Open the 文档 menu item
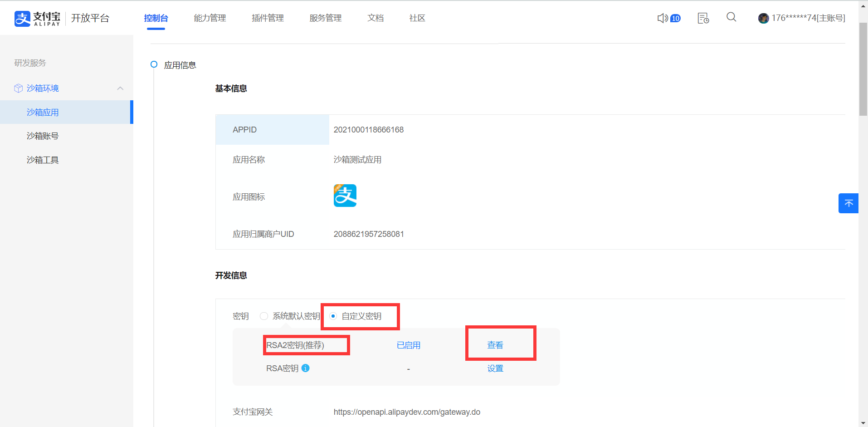This screenshot has height=427, width=868. click(375, 18)
